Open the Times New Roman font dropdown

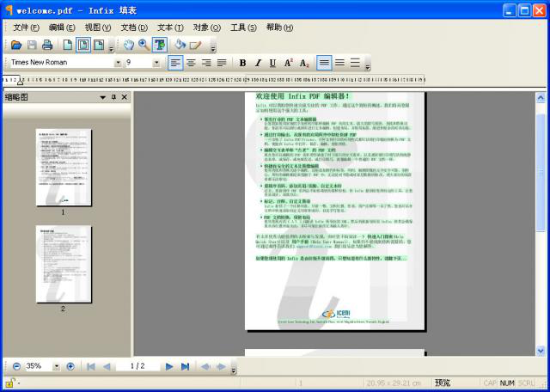(x=118, y=63)
